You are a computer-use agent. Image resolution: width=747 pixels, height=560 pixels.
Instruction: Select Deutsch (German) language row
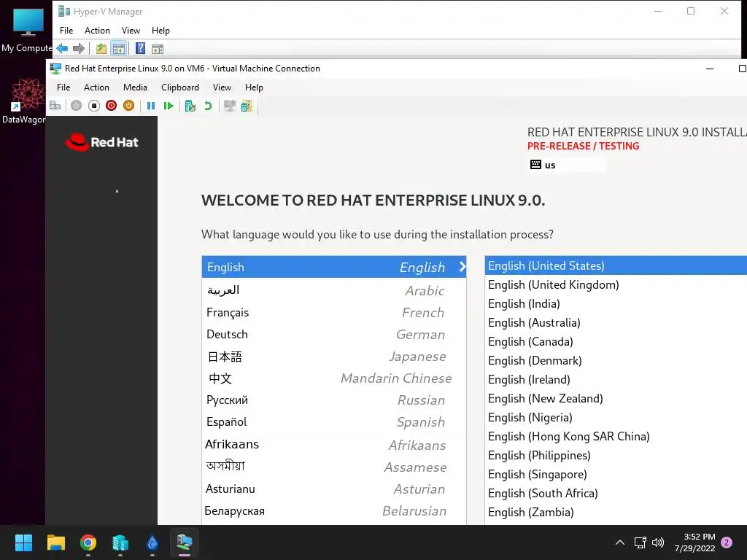coord(334,334)
